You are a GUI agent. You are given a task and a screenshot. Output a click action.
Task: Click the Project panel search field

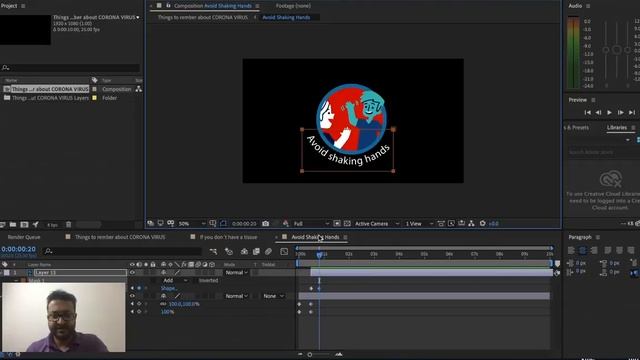[x=70, y=68]
